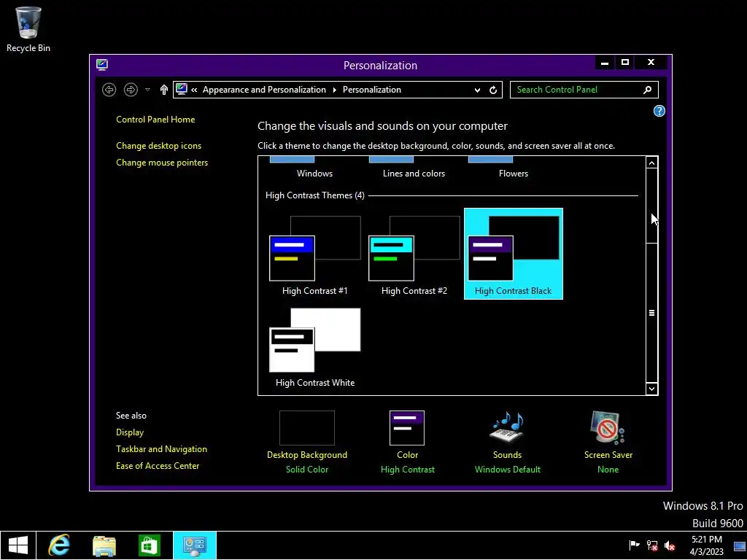Click the taskbar clock and date
The image size is (747, 560).
tap(706, 545)
